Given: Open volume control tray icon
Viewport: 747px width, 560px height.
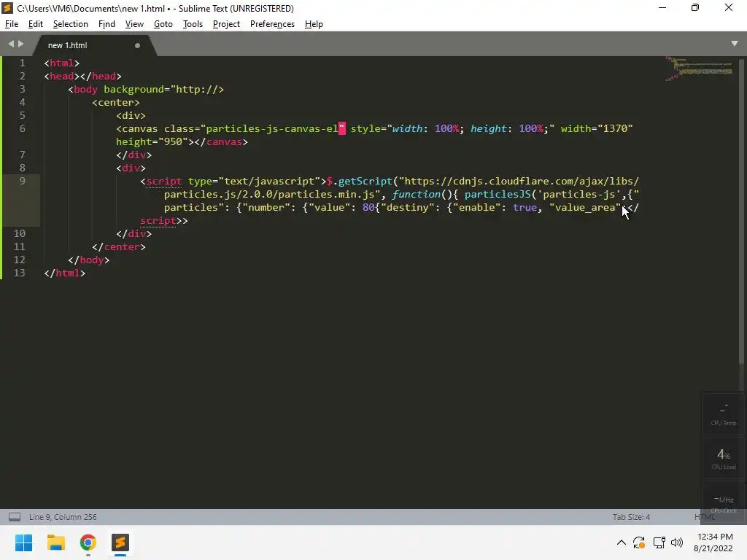Looking at the screenshot, I should [x=676, y=542].
